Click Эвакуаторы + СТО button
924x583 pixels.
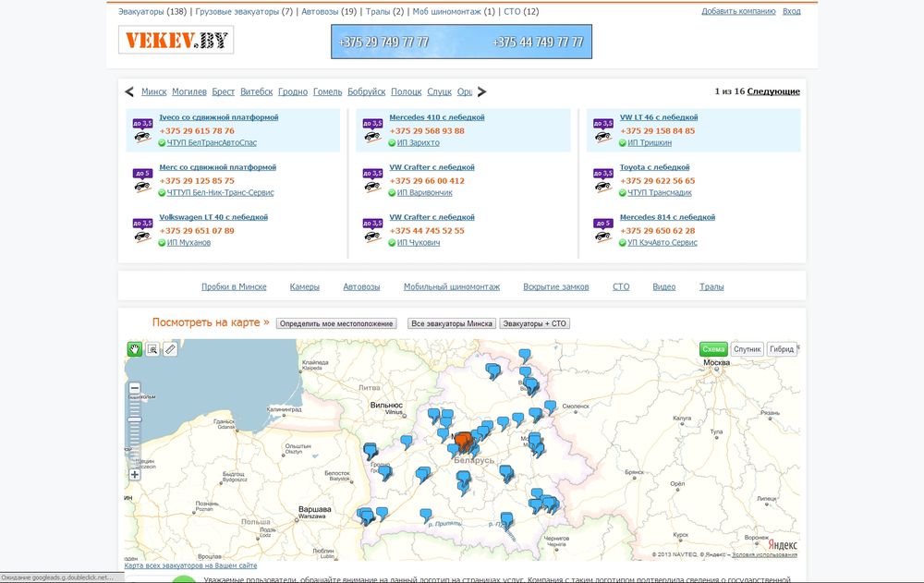pyautogui.click(x=534, y=323)
